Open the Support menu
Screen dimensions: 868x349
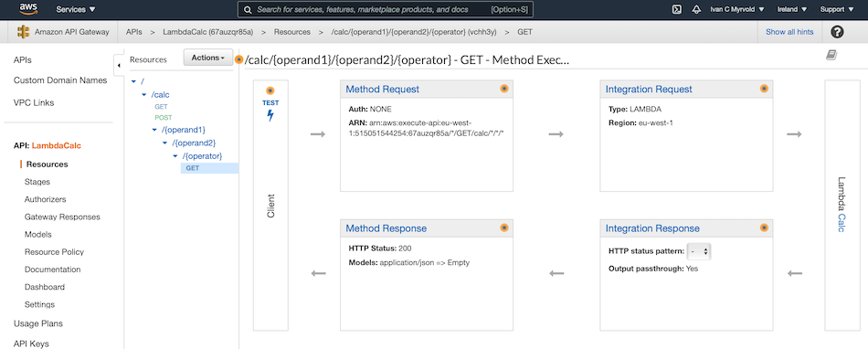tap(837, 9)
